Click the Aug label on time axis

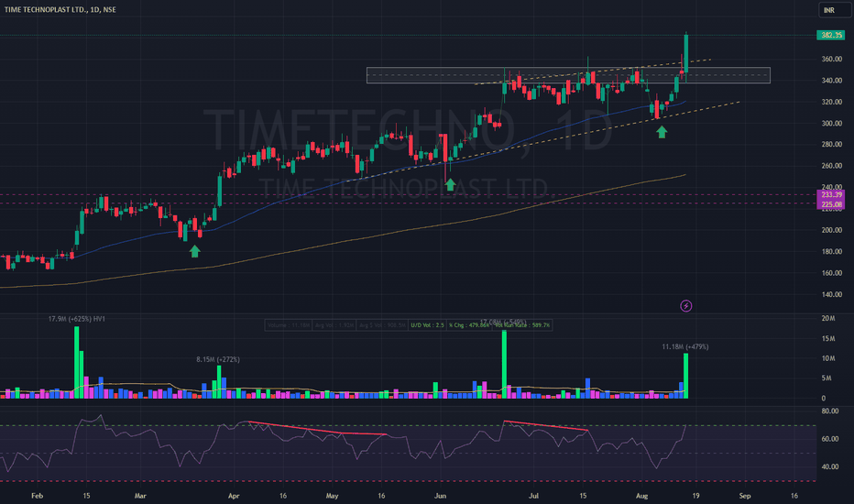[642, 496]
